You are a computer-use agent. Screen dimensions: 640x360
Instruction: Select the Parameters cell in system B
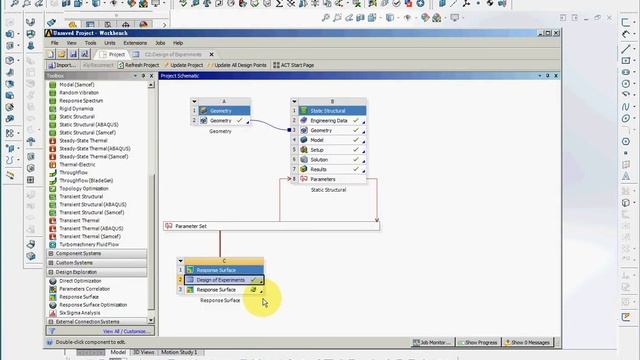(332, 179)
